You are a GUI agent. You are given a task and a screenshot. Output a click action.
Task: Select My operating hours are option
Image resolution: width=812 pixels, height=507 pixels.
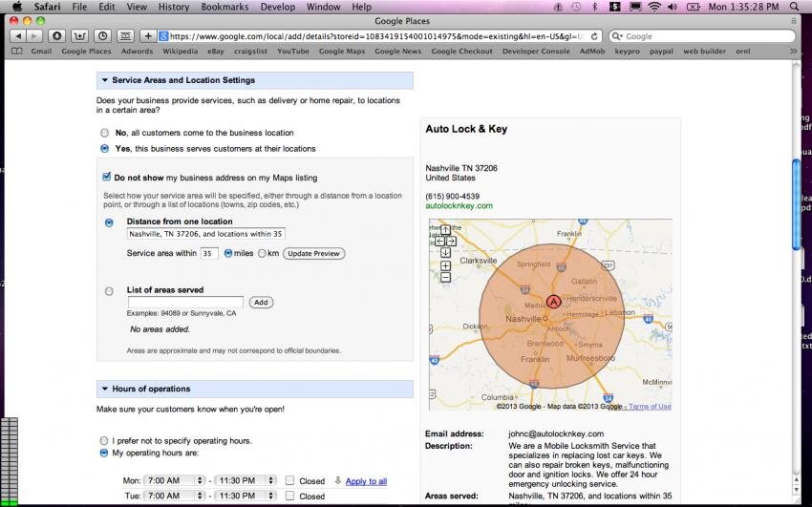[x=104, y=454]
